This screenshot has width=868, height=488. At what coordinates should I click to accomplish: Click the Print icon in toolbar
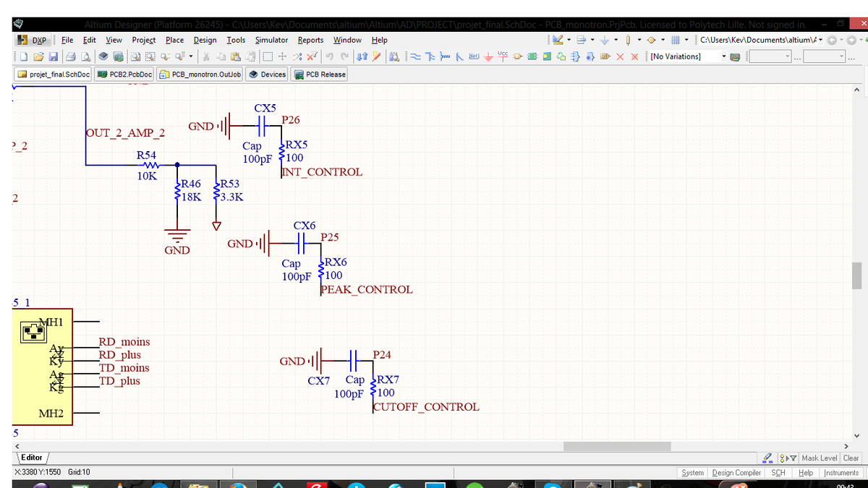tap(71, 56)
